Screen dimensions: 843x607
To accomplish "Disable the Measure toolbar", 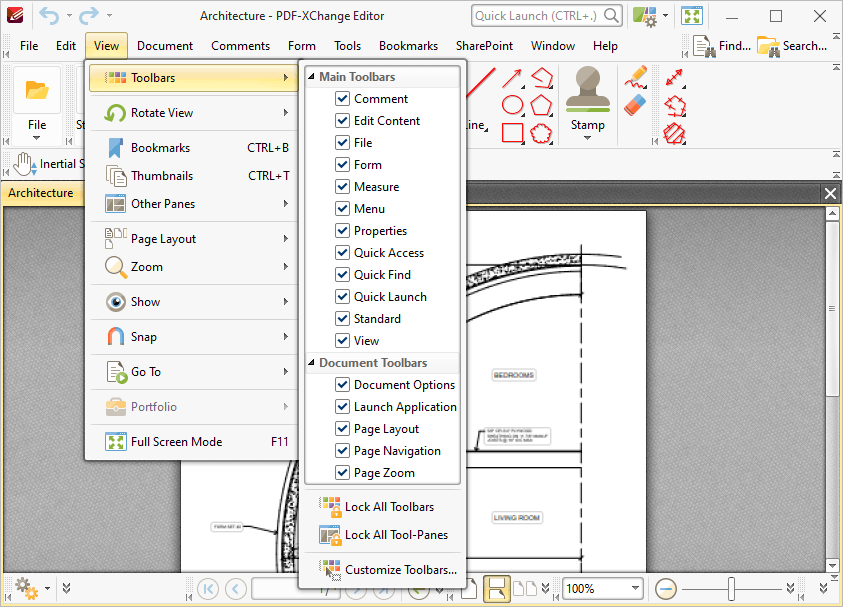I will click(342, 186).
